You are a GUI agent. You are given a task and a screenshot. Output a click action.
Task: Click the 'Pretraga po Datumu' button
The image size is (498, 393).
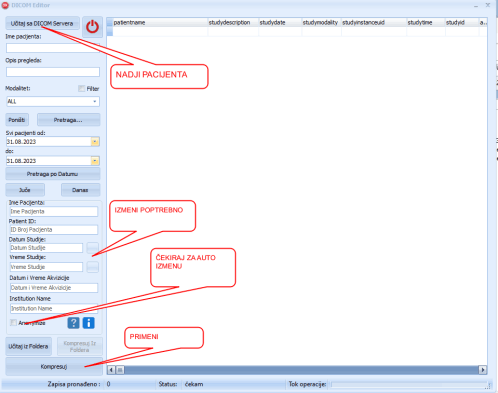point(53,174)
